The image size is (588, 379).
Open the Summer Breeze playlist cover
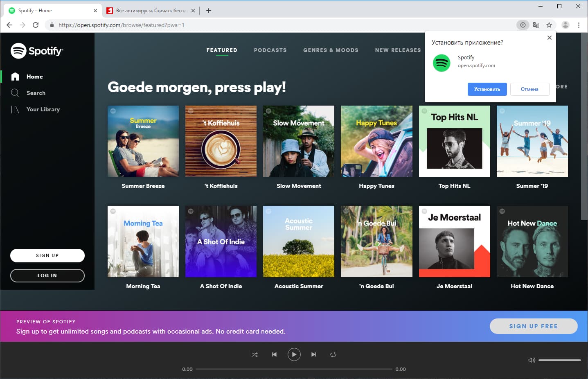143,141
